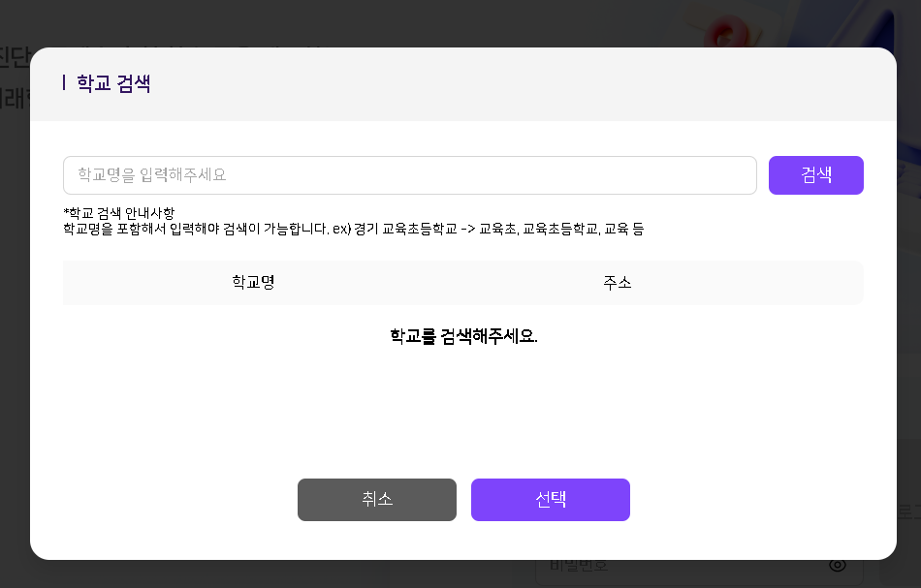This screenshot has width=921, height=588.
Task: Click the red swirl illustration behind dialog
Action: 725,35
